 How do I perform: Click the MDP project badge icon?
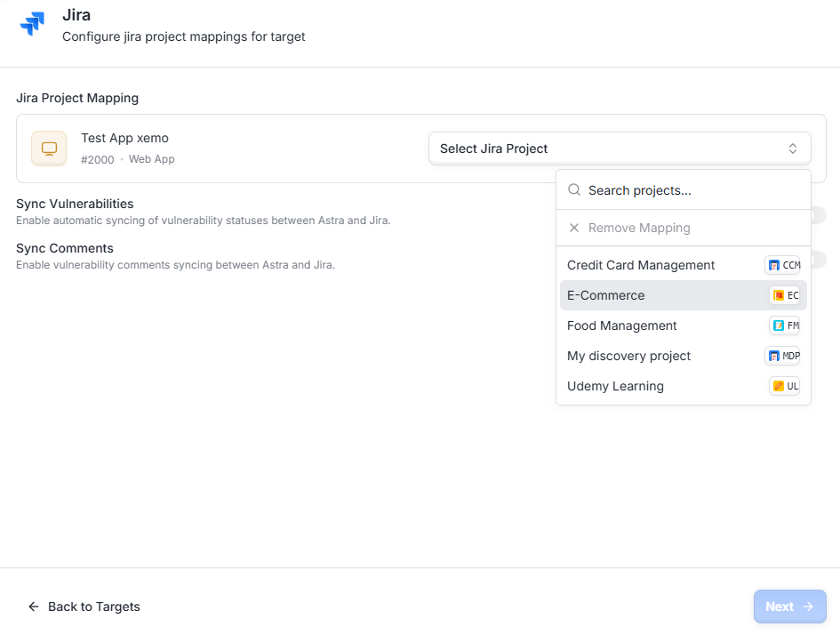pos(773,356)
